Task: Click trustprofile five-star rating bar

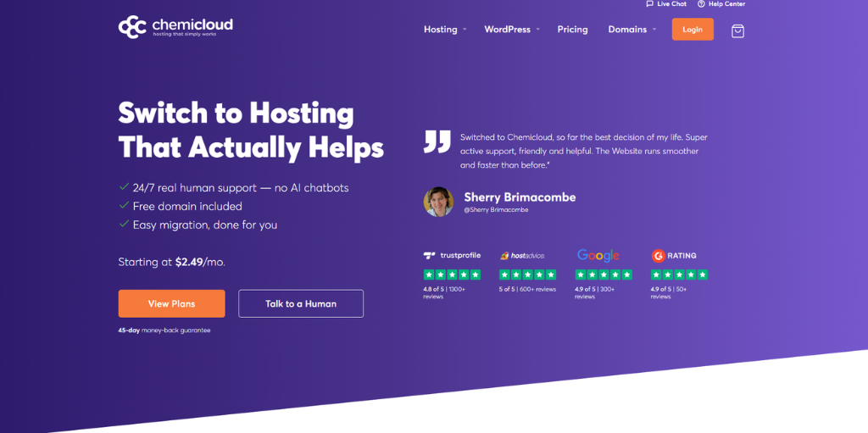Action: click(452, 275)
